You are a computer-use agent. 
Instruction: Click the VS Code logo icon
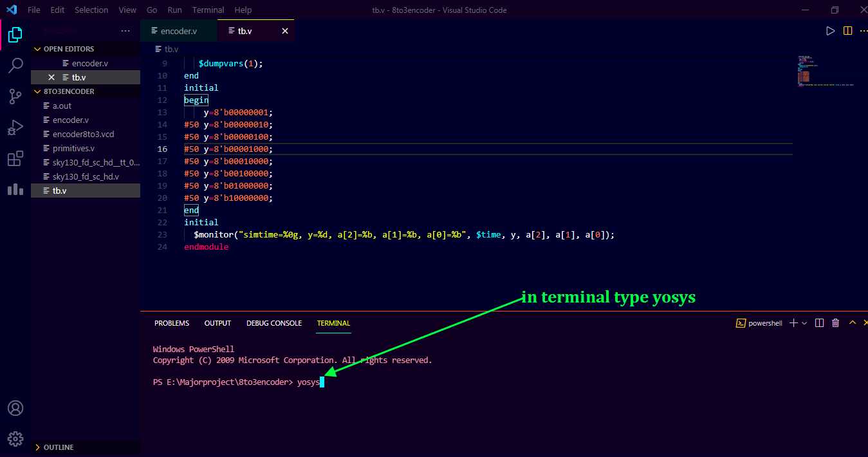point(11,10)
